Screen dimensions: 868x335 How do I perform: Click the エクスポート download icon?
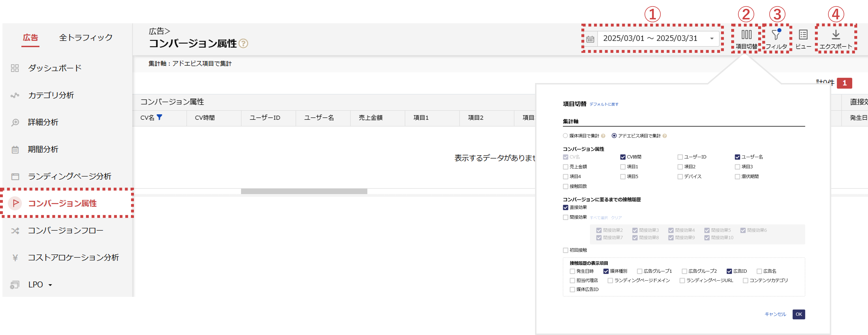tap(836, 35)
